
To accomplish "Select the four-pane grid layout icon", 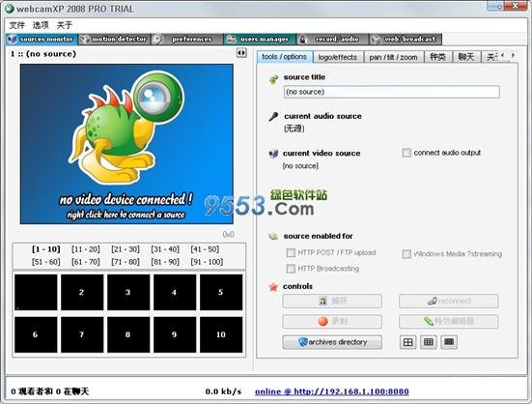I will 407,342.
